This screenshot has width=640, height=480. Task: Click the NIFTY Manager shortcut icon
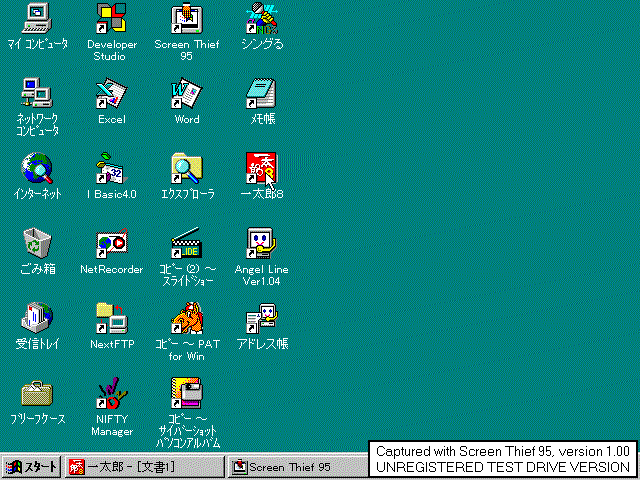pos(111,393)
